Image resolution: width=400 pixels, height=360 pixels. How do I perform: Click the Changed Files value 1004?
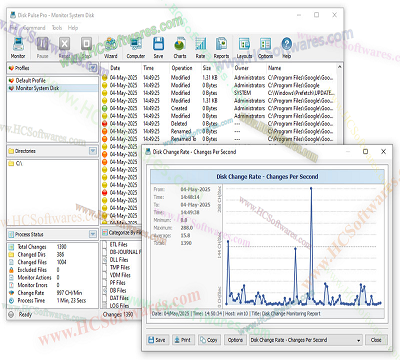coord(62,262)
